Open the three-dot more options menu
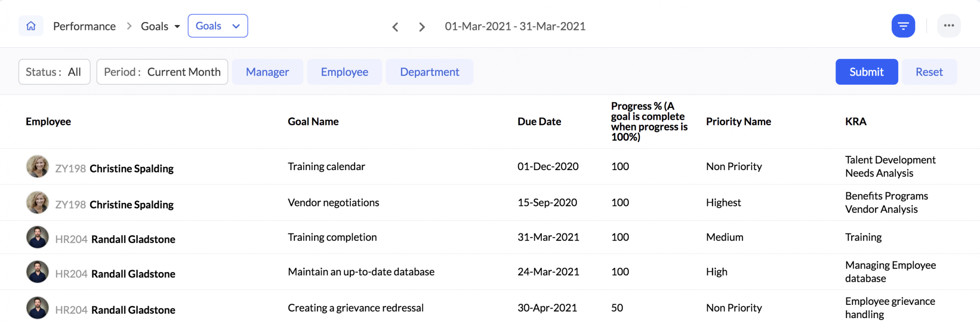This screenshot has height=324, width=980. click(x=949, y=26)
